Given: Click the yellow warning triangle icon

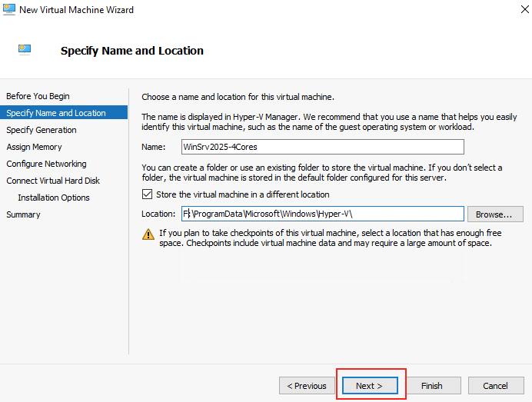Looking at the screenshot, I should pyautogui.click(x=148, y=234).
